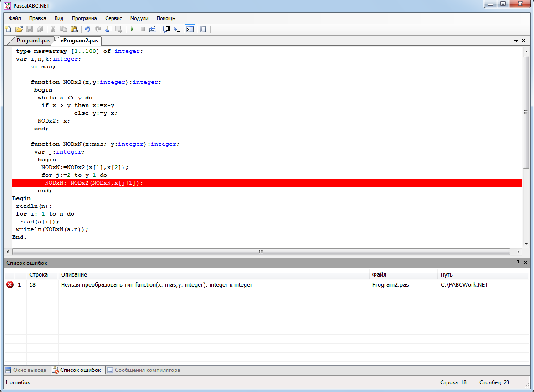Image resolution: width=534 pixels, height=392 pixels.
Task: Undo the last edit
Action: (87, 29)
